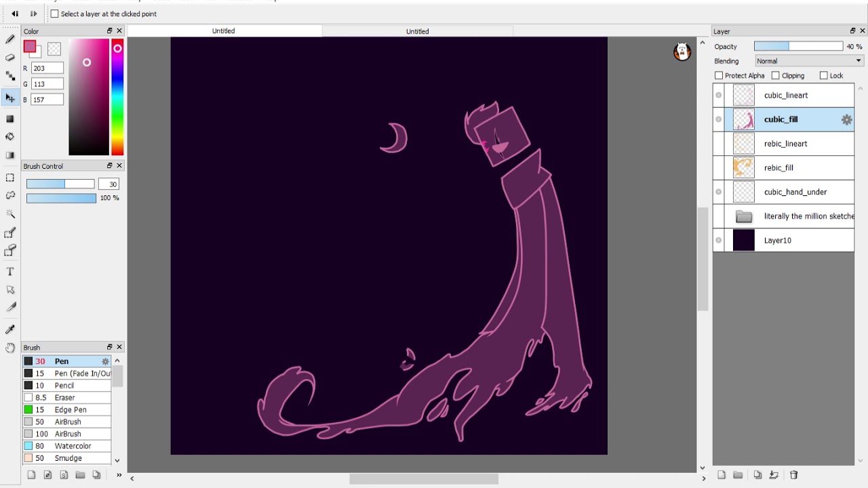Image resolution: width=868 pixels, height=488 pixels.
Task: Select the Watercolor brush
Action: (67, 446)
